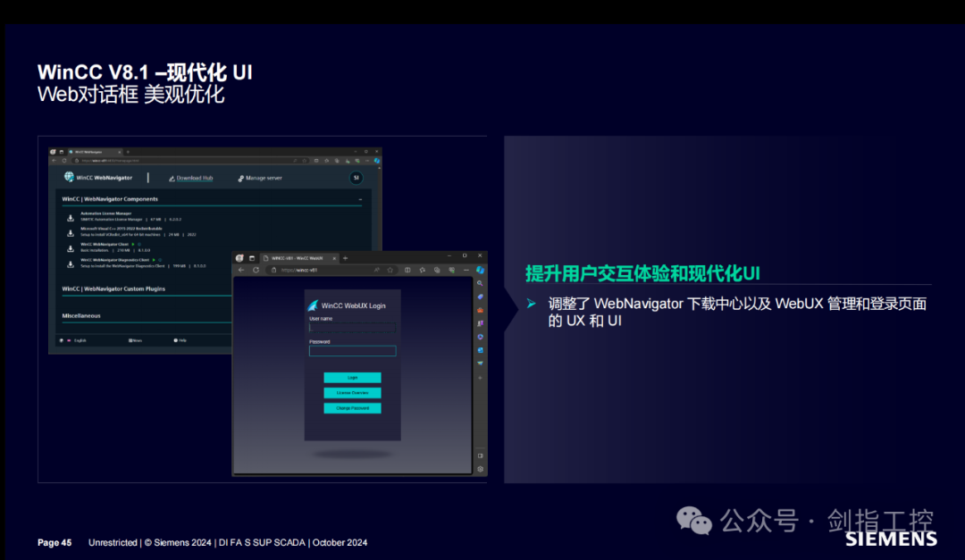The height and width of the screenshot is (560, 965).
Task: Open Copilot in the Edge sidebar
Action: point(481,271)
